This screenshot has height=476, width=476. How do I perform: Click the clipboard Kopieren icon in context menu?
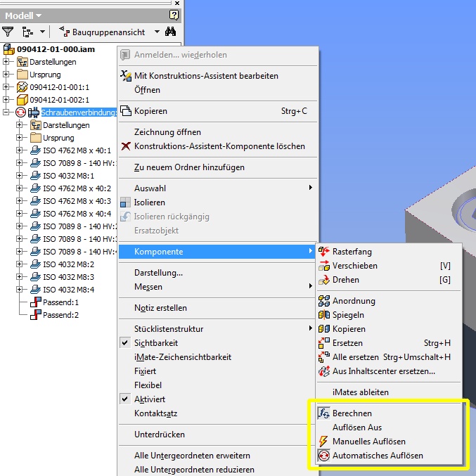(126, 111)
